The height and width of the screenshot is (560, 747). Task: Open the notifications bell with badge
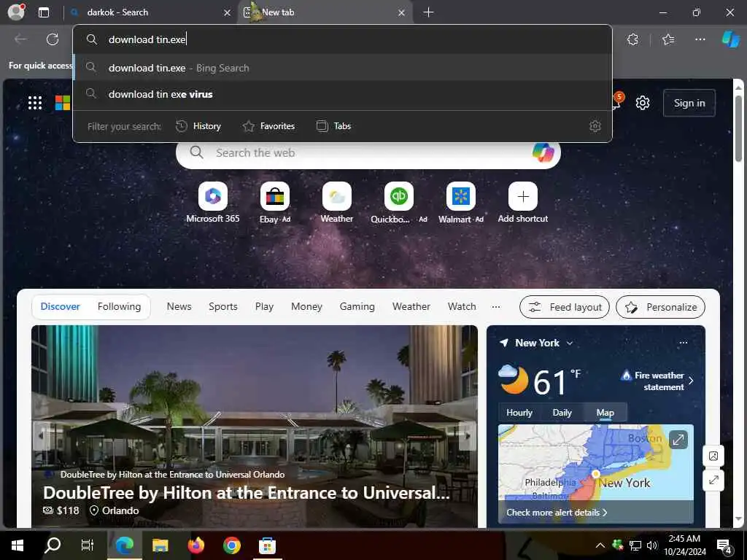coord(616,101)
